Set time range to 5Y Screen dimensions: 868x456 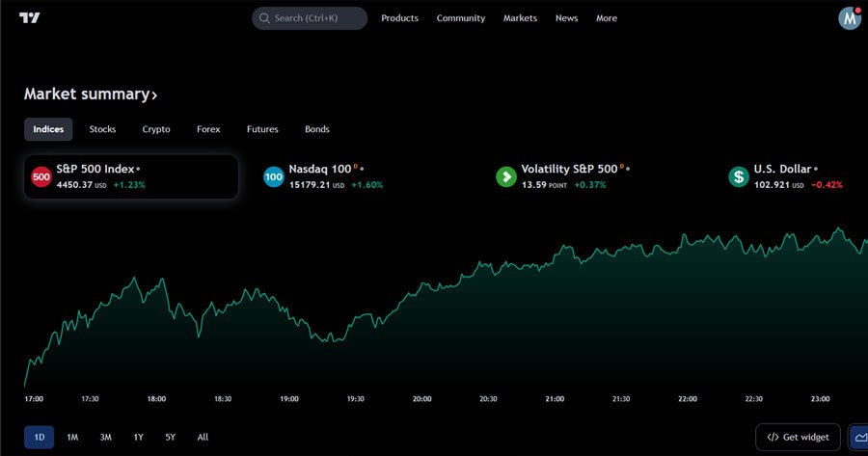pyautogui.click(x=170, y=437)
